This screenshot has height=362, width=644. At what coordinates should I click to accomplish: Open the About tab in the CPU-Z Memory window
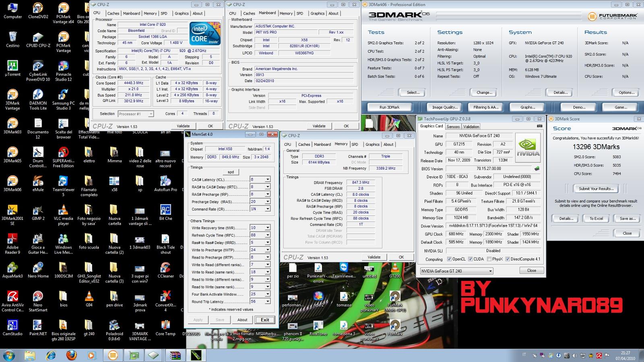coord(388,144)
